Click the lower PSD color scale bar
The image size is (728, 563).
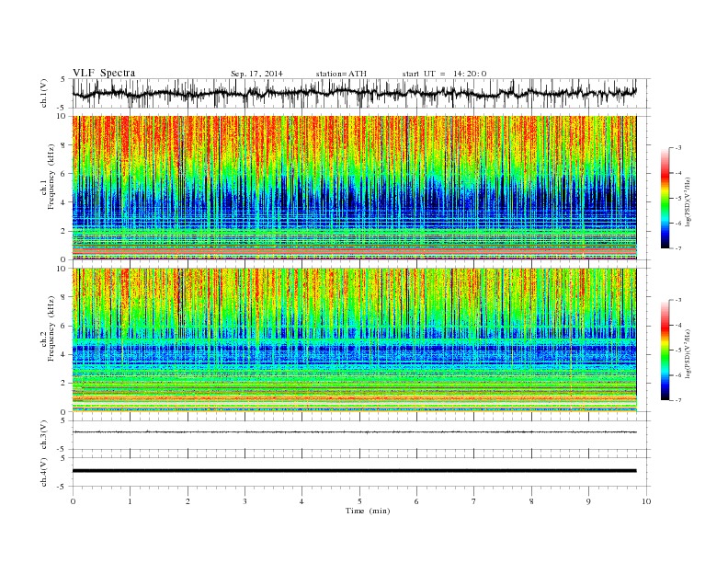[x=665, y=350]
